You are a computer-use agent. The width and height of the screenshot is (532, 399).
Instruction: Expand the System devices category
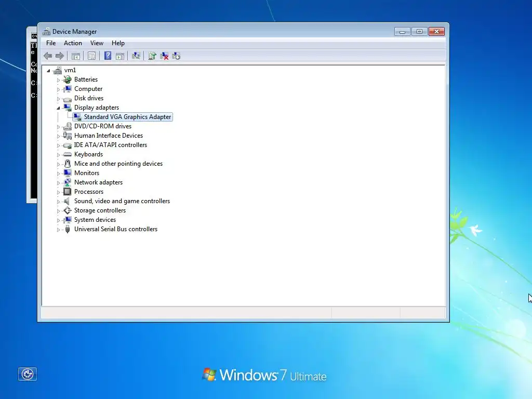click(x=58, y=220)
